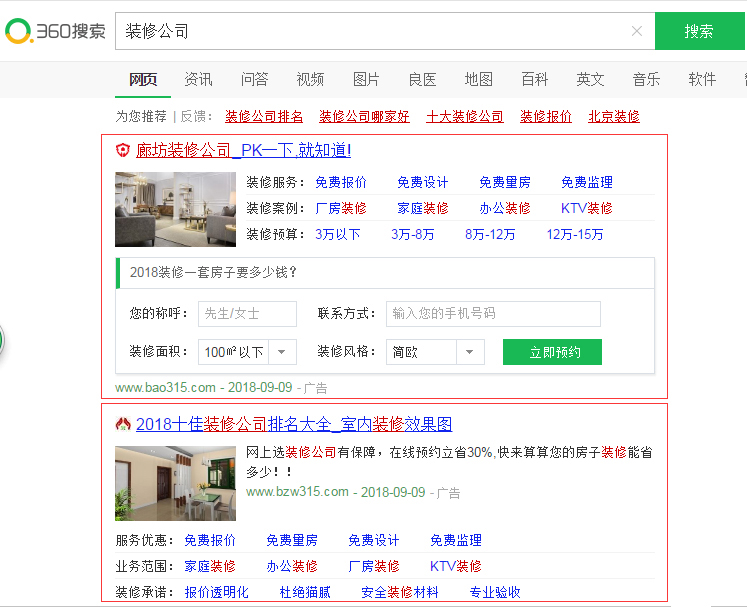Screen dimensions: 747x607
Task: Click the 您的称呼 input field
Action: coord(247,314)
